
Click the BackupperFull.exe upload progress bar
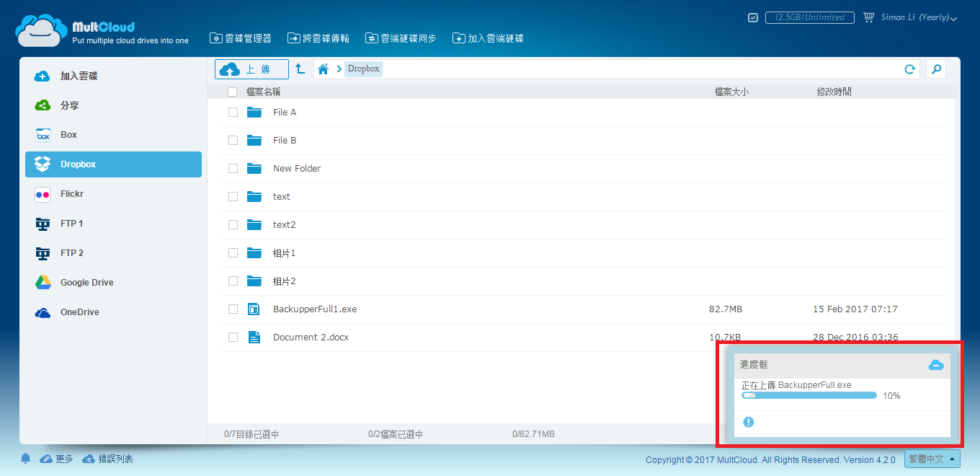coord(809,395)
